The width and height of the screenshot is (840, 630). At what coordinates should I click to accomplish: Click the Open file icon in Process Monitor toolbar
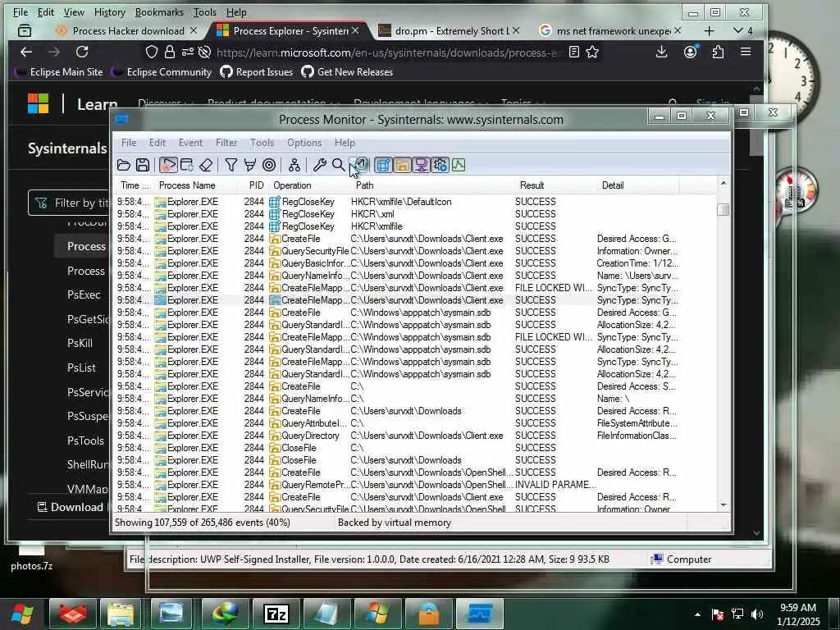[124, 165]
